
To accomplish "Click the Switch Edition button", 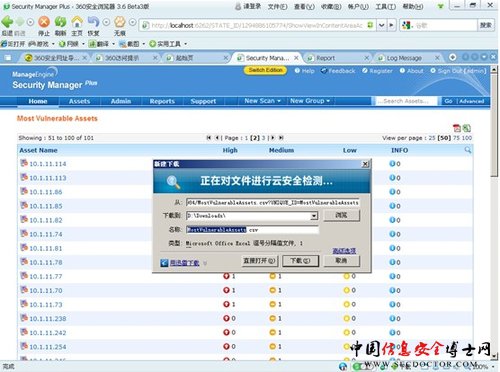I will tap(265, 70).
